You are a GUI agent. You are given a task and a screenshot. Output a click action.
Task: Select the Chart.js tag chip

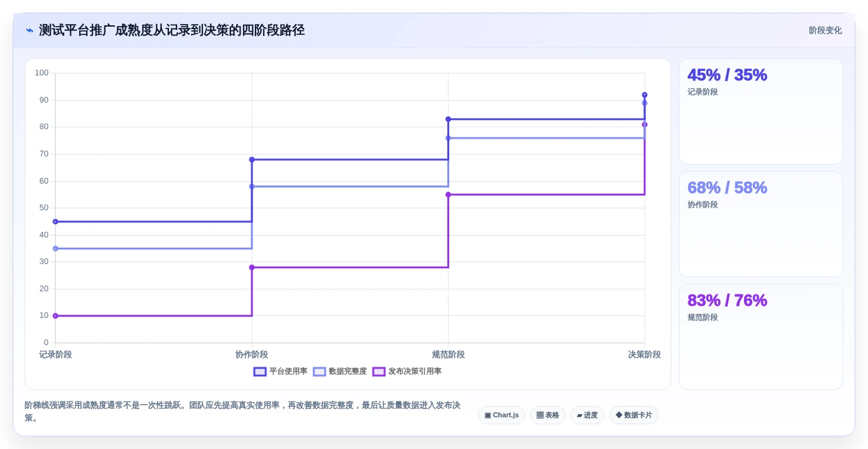(502, 415)
